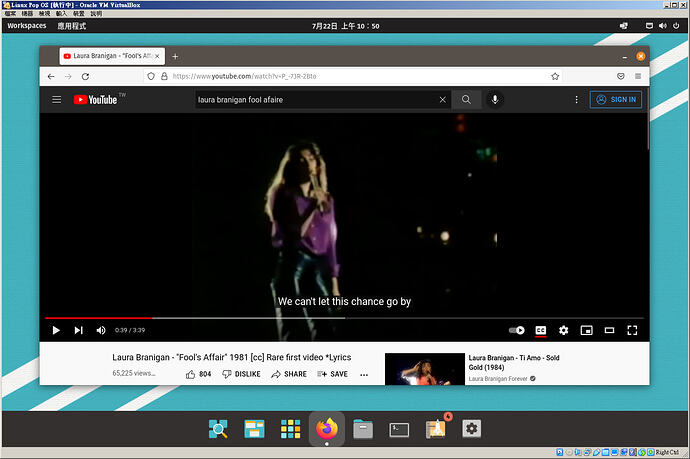Go forward in Firefox

(68, 76)
